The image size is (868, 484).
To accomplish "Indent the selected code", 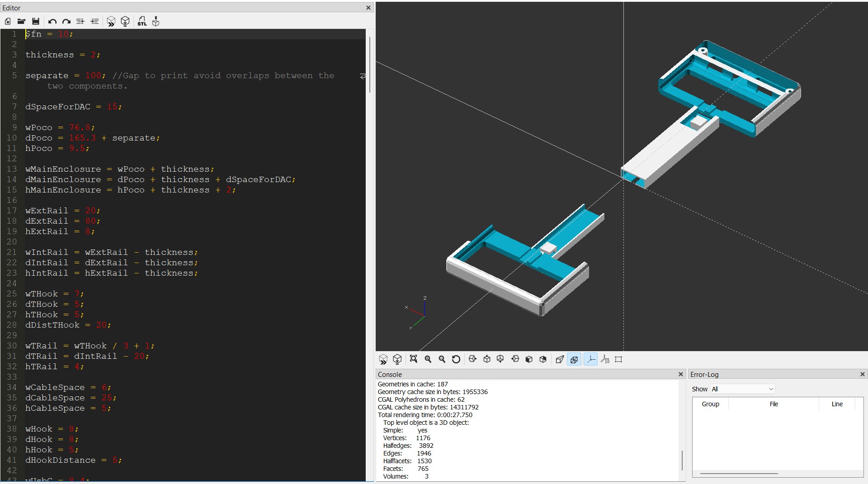I will (x=94, y=21).
